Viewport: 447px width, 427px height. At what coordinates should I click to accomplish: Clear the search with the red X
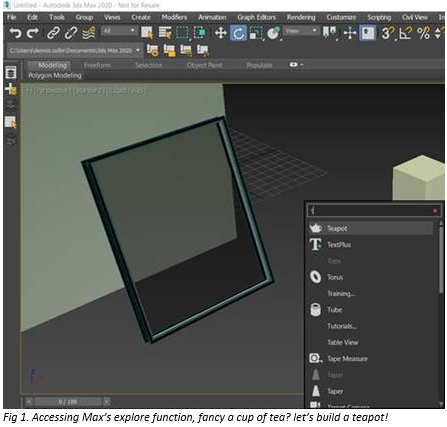[435, 211]
